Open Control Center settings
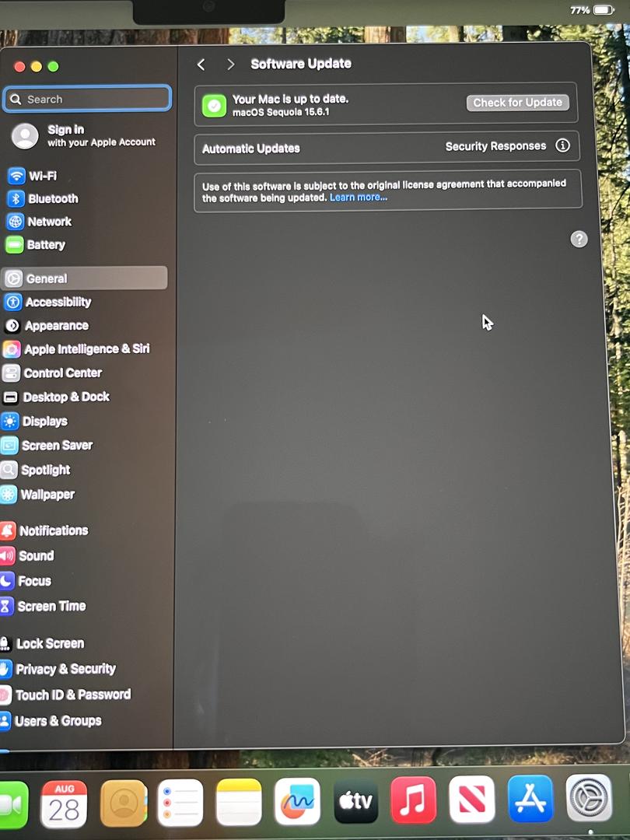630x840 pixels. tap(52, 373)
